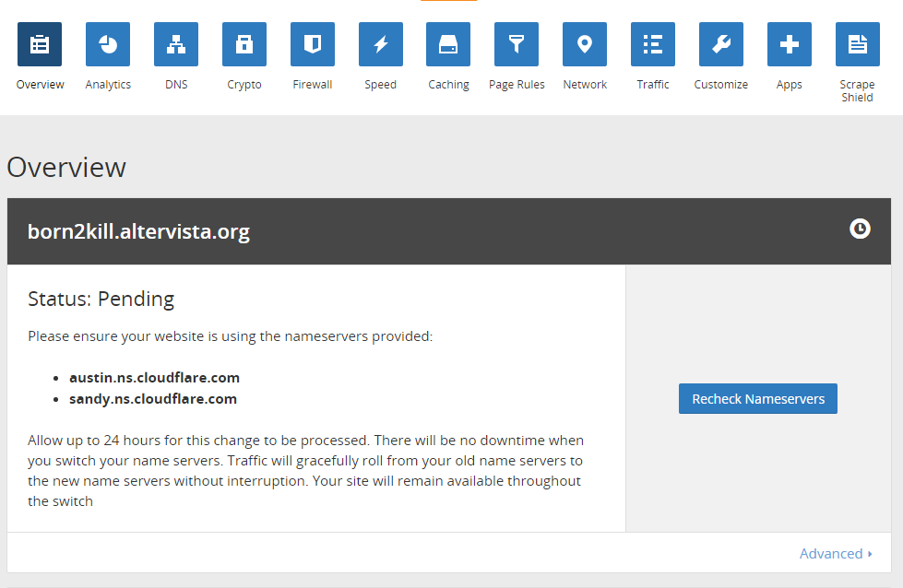
Task: Click the Scrape Shield label in navigation
Action: tap(858, 91)
